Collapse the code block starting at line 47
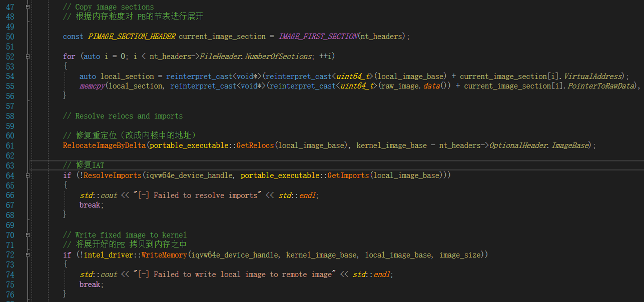 click(28, 7)
